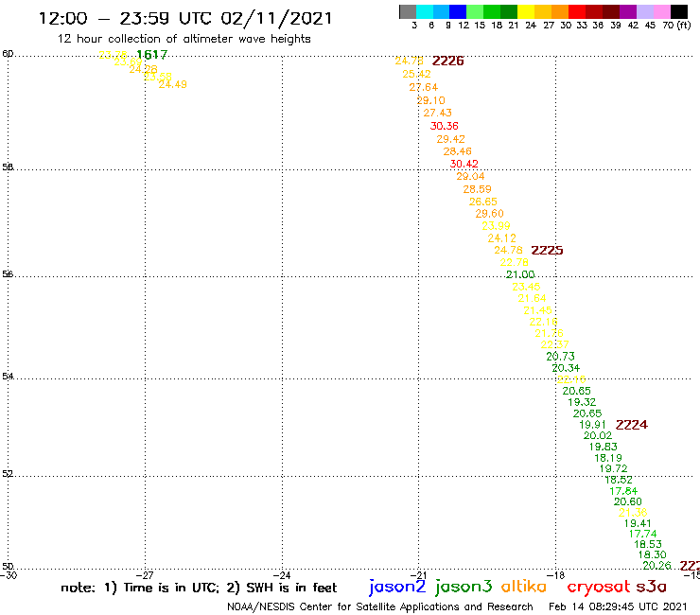The width and height of the screenshot is (700, 615).
Task: Select the 19.72 wave height reading
Action: click(613, 468)
